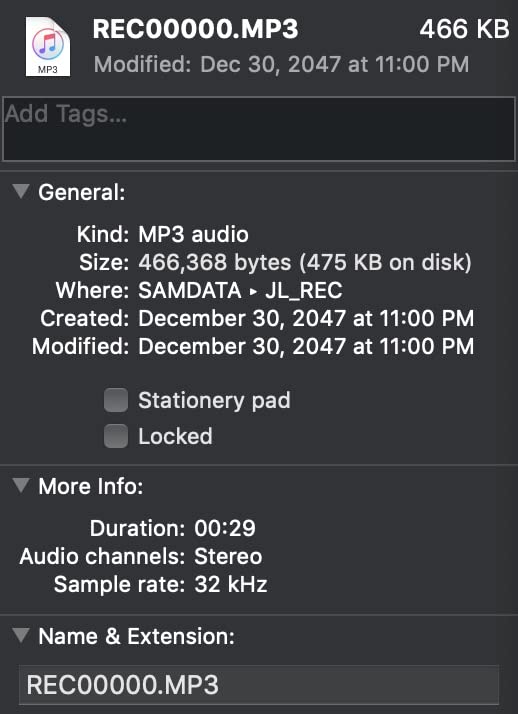Click the Audio channels Stereo value
The image size is (518, 714).
point(228,556)
